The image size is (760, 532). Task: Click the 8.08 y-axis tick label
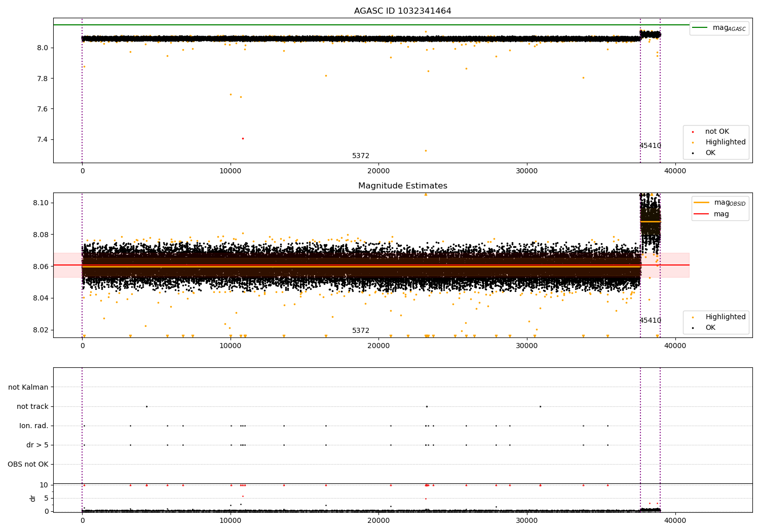point(40,235)
